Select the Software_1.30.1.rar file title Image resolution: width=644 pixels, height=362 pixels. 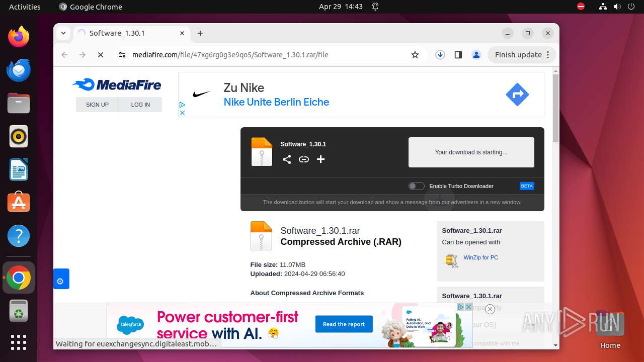click(x=320, y=231)
